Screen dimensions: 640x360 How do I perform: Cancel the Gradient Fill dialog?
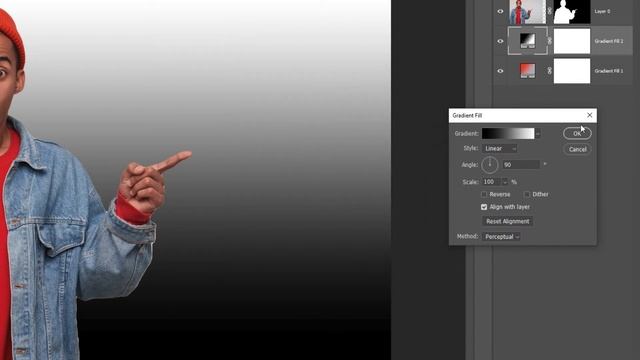(x=577, y=149)
